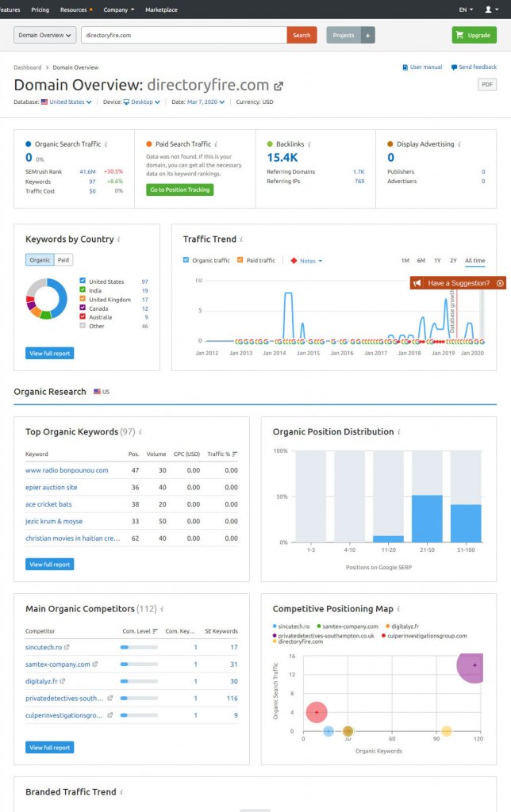Click info icon beside Top Organic Keywords

tap(140, 432)
